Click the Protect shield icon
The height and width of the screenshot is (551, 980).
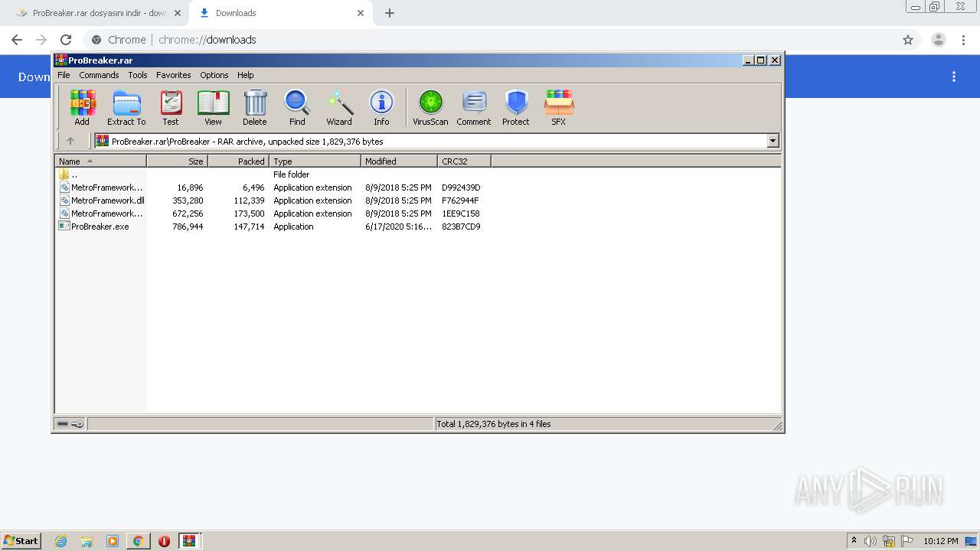click(516, 107)
